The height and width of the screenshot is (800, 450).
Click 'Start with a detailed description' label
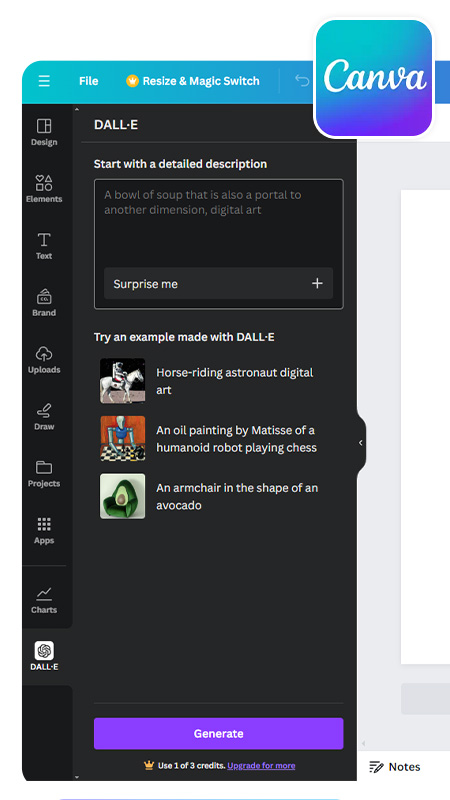[180, 164]
